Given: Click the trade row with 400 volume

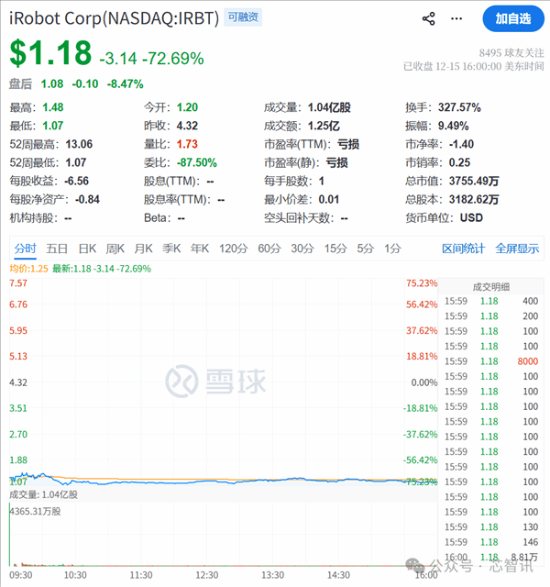Looking at the screenshot, I should point(491,301).
